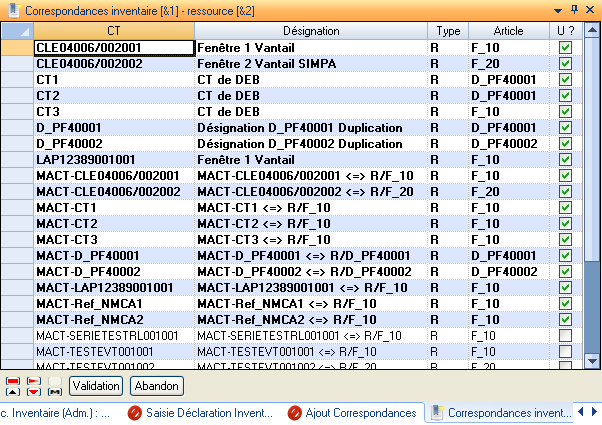Select the D_PF40002 cell in CT column
The image size is (602, 425).
tap(113, 143)
